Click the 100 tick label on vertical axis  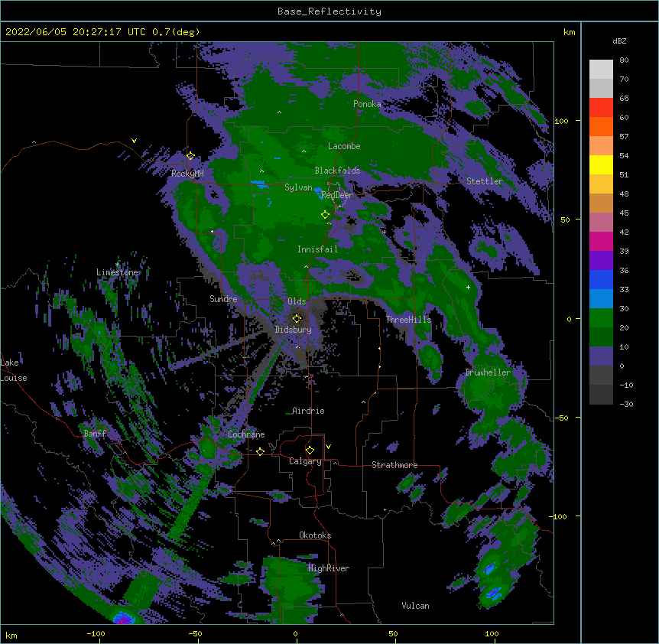561,121
